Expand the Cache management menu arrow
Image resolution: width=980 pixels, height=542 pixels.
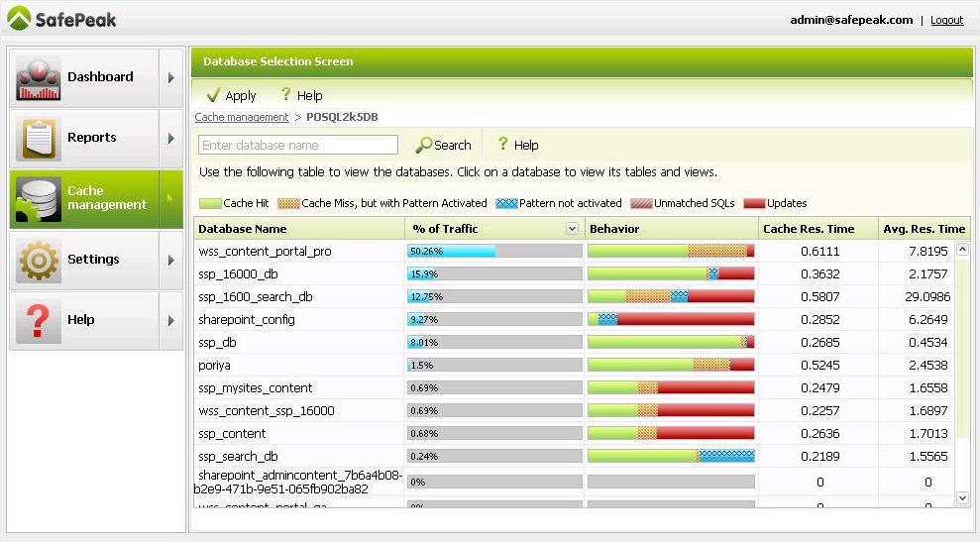[171, 199]
